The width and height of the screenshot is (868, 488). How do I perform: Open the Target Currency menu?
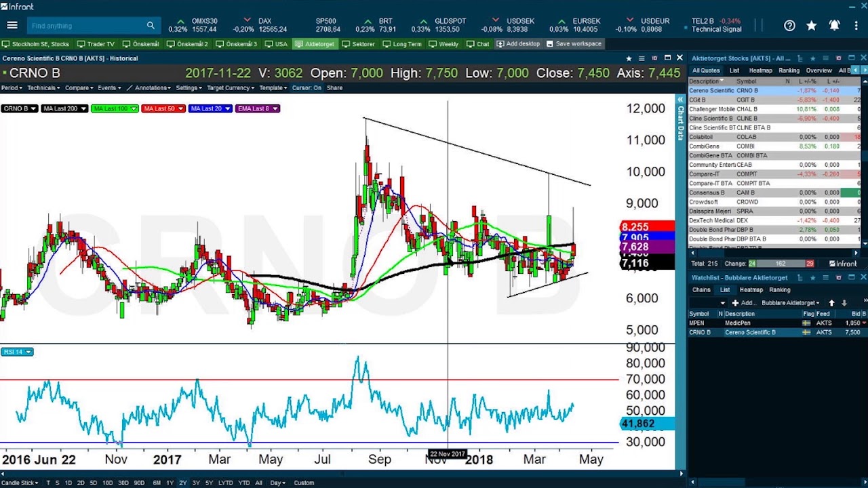(x=231, y=87)
